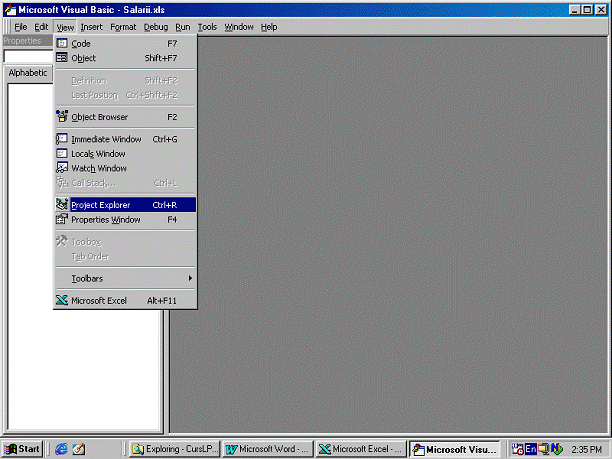Image resolution: width=612 pixels, height=459 pixels.
Task: Open the Tools menu
Action: [x=207, y=27]
